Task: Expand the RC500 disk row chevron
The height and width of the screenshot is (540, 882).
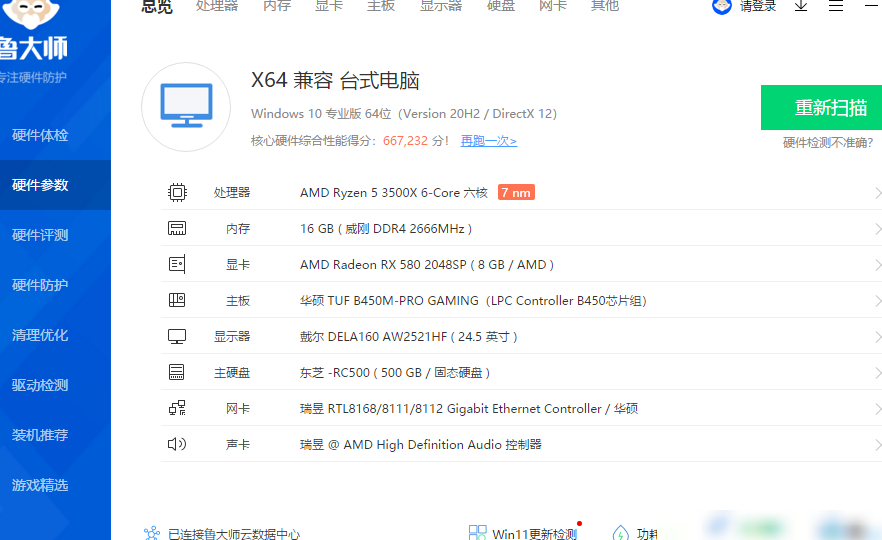Action: coord(878,373)
